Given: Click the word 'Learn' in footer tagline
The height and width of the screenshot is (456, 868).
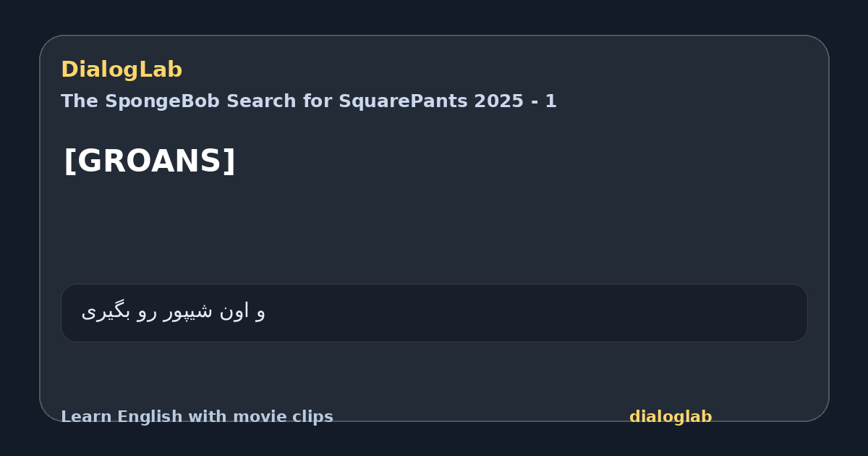Looking at the screenshot, I should click(x=86, y=417).
